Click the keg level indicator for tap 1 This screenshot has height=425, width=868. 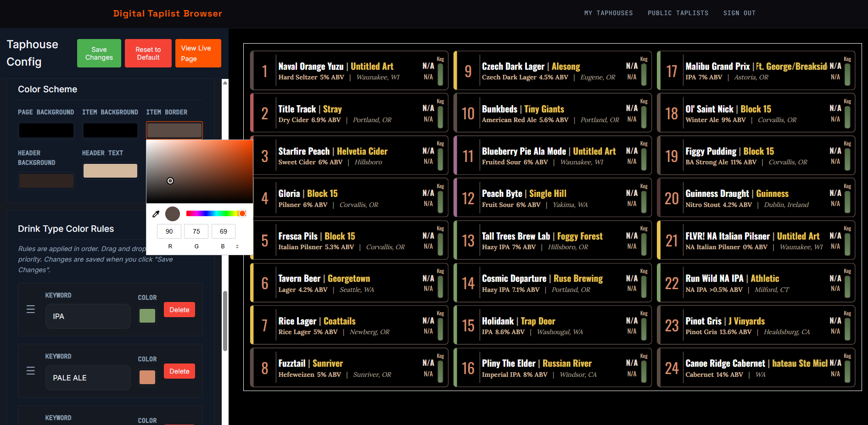(x=440, y=74)
